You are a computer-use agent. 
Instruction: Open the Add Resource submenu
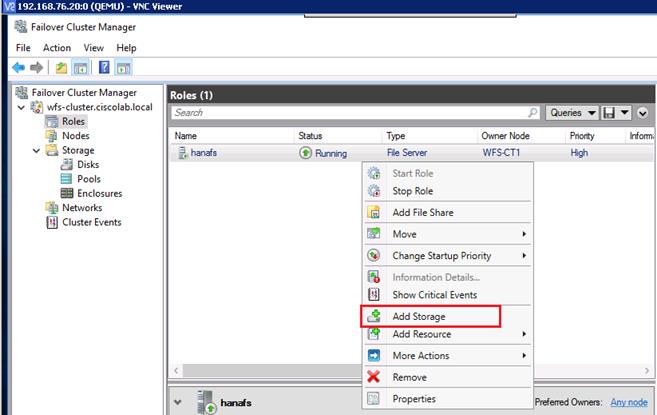[x=447, y=334]
